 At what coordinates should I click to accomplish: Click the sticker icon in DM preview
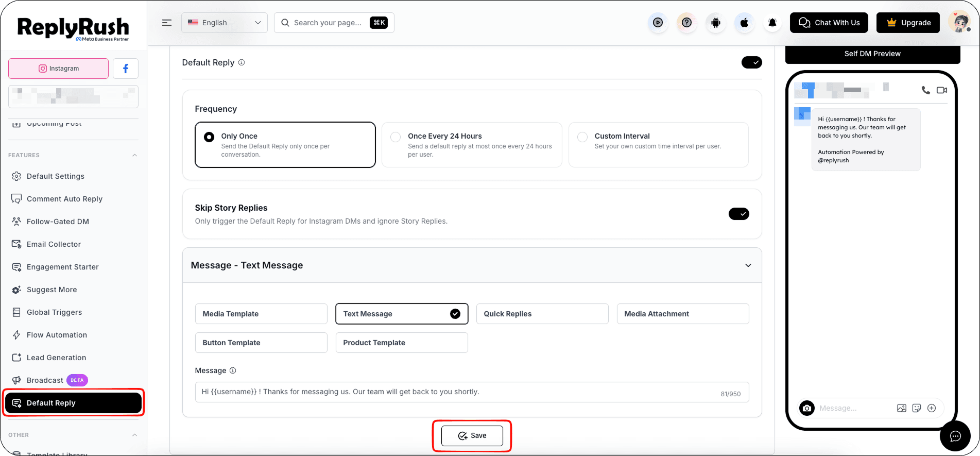pos(917,408)
